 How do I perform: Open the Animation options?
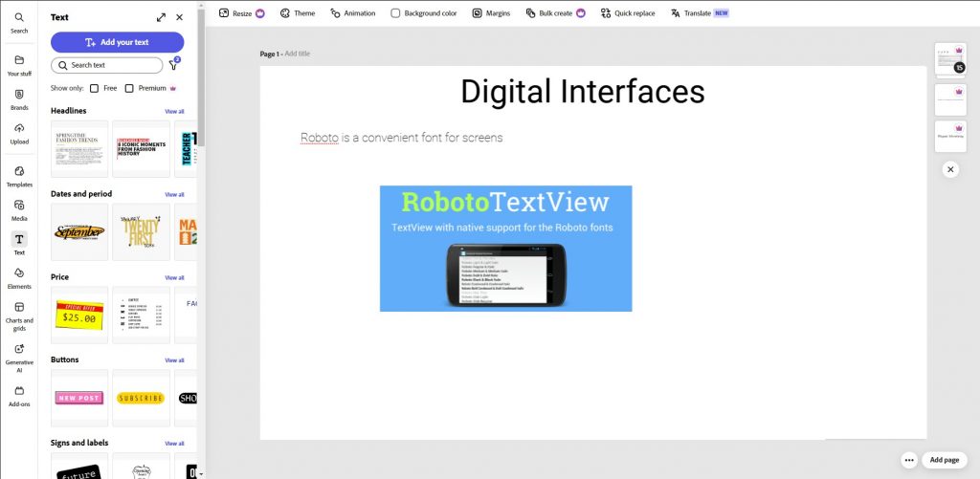pyautogui.click(x=353, y=13)
